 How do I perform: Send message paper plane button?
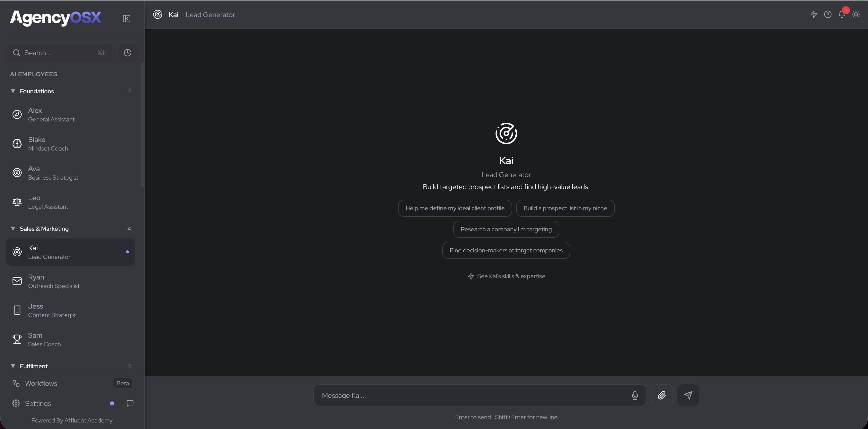click(x=688, y=395)
